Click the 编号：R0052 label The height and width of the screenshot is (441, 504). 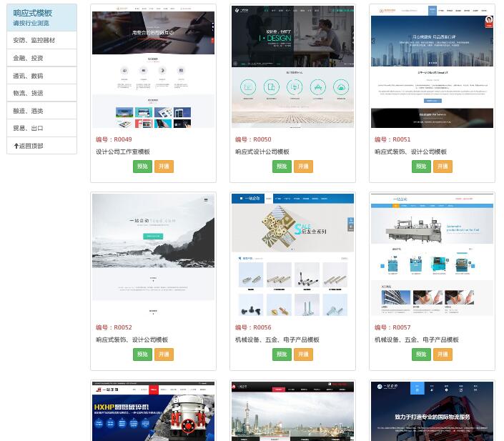pos(114,327)
